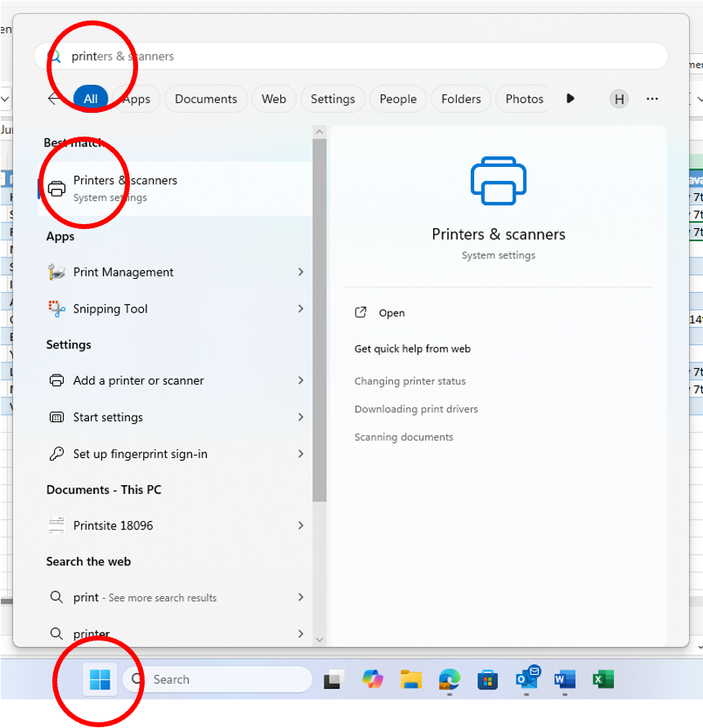Open Copilot from the taskbar
Viewport: 703px width, 728px height.
point(373,679)
